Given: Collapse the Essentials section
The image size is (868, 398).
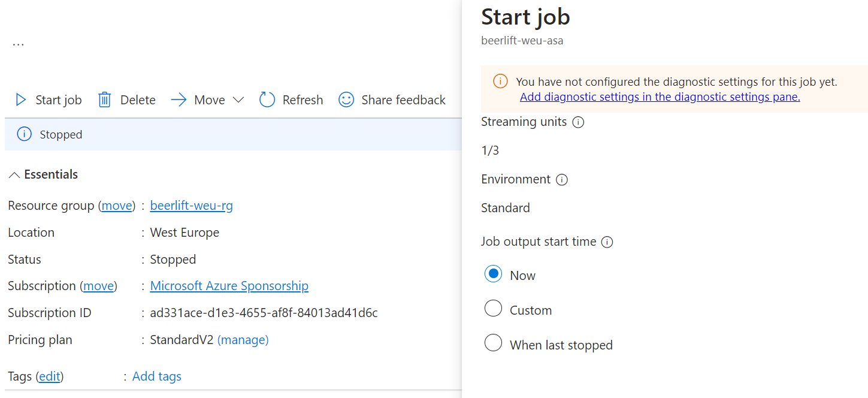Looking at the screenshot, I should pos(14,174).
